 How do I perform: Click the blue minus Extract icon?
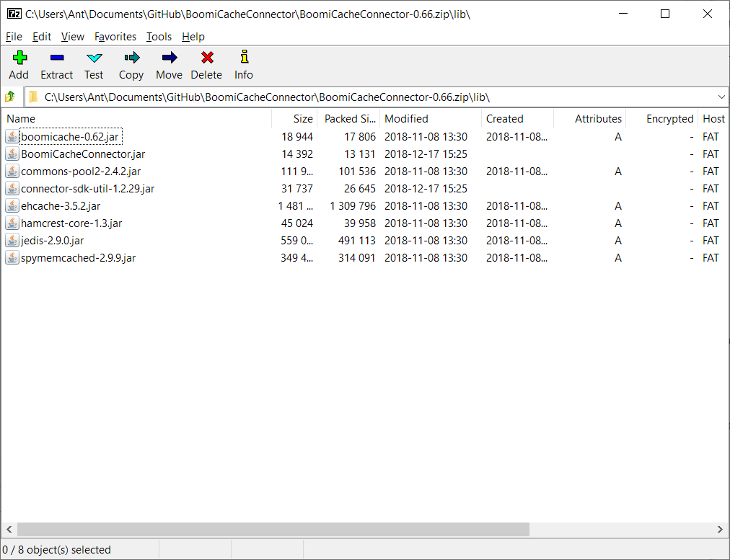click(x=57, y=58)
